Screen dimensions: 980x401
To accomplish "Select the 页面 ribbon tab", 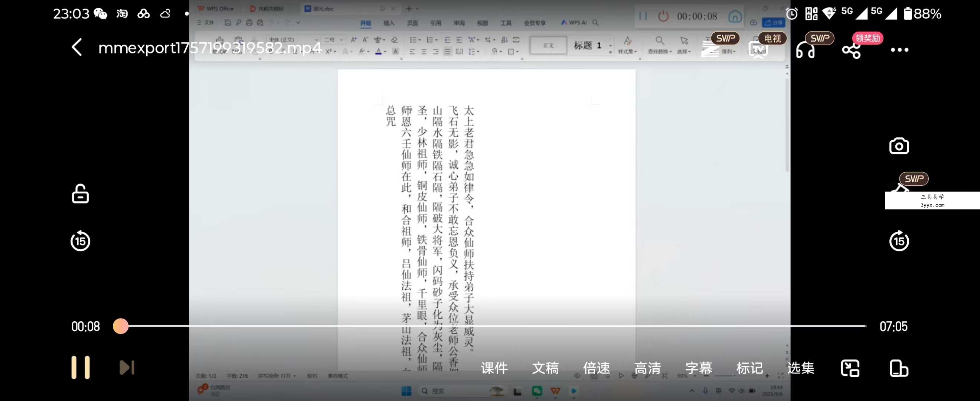I will click(x=412, y=23).
